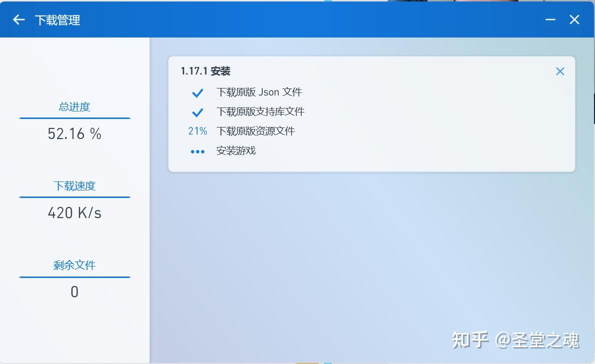This screenshot has height=364, width=595.
Task: Toggle the 下载原版支持库文件 completed row
Action: pos(261,112)
